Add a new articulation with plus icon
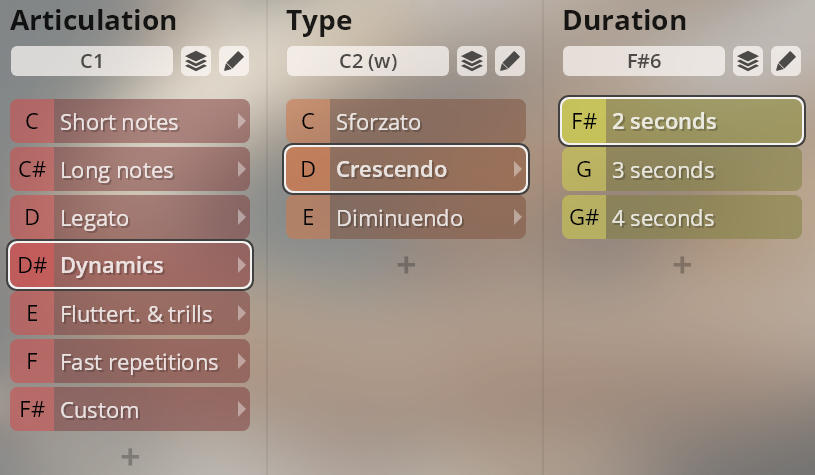 (x=130, y=457)
